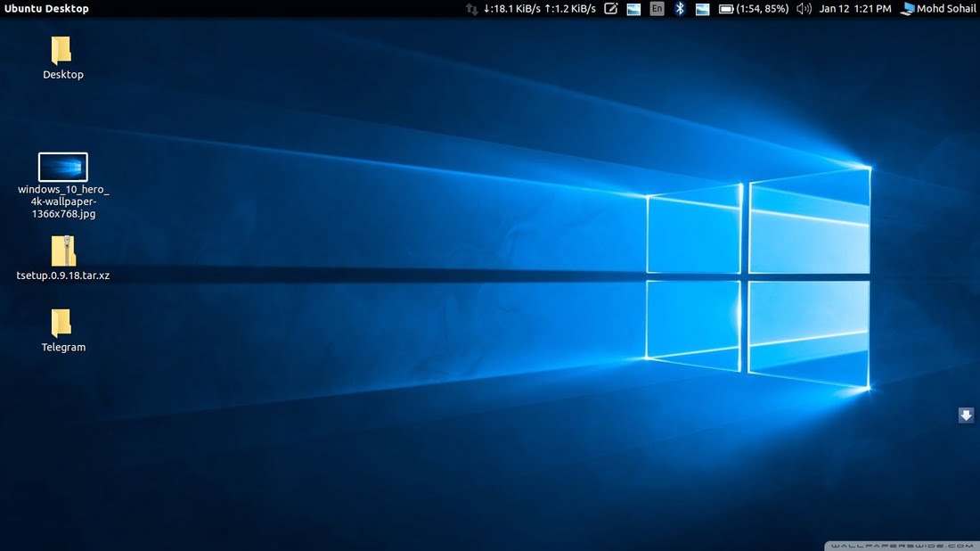Open the Desktop folder icon
The image size is (980, 551).
62,51
